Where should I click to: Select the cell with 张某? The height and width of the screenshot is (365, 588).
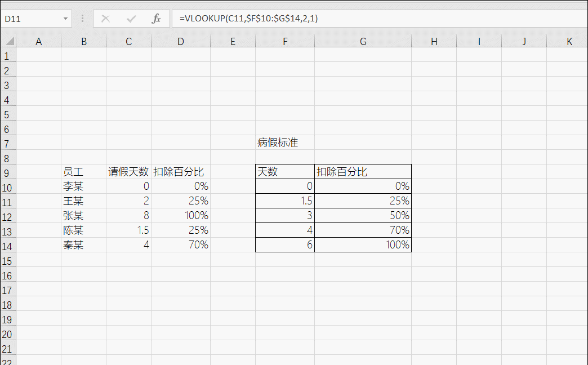point(83,216)
